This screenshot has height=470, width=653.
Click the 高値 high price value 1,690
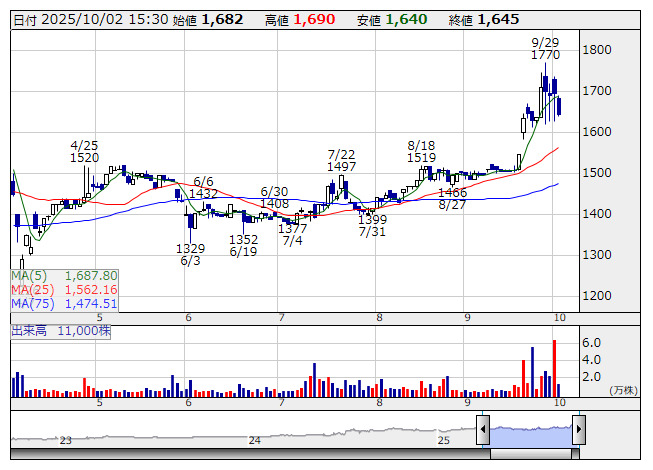click(x=314, y=19)
